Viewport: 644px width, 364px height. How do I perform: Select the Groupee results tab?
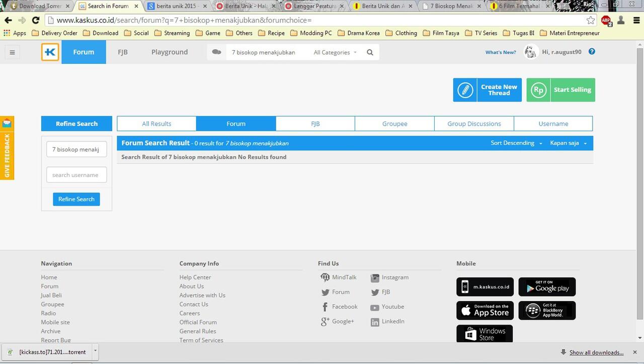pyautogui.click(x=395, y=124)
